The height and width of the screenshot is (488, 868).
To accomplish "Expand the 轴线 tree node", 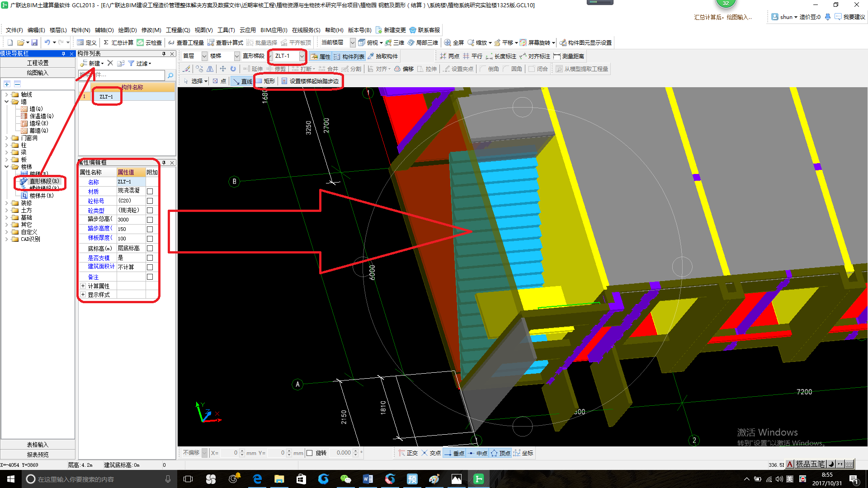I will pos(6,94).
